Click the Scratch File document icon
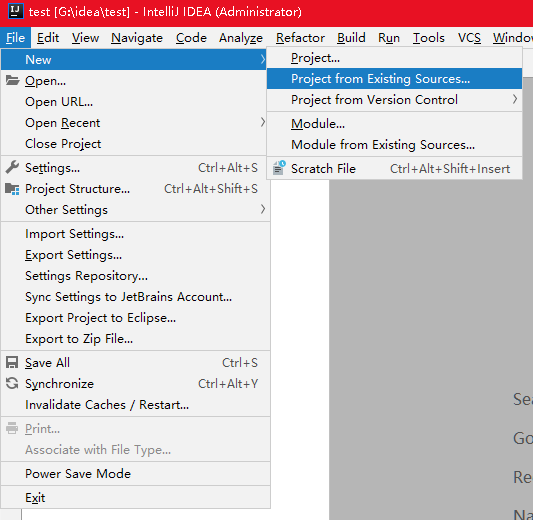Image resolution: width=533 pixels, height=520 pixels. pyautogui.click(x=279, y=168)
